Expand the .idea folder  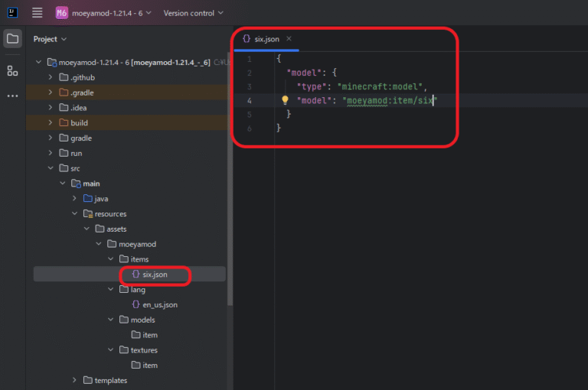pyautogui.click(x=51, y=108)
